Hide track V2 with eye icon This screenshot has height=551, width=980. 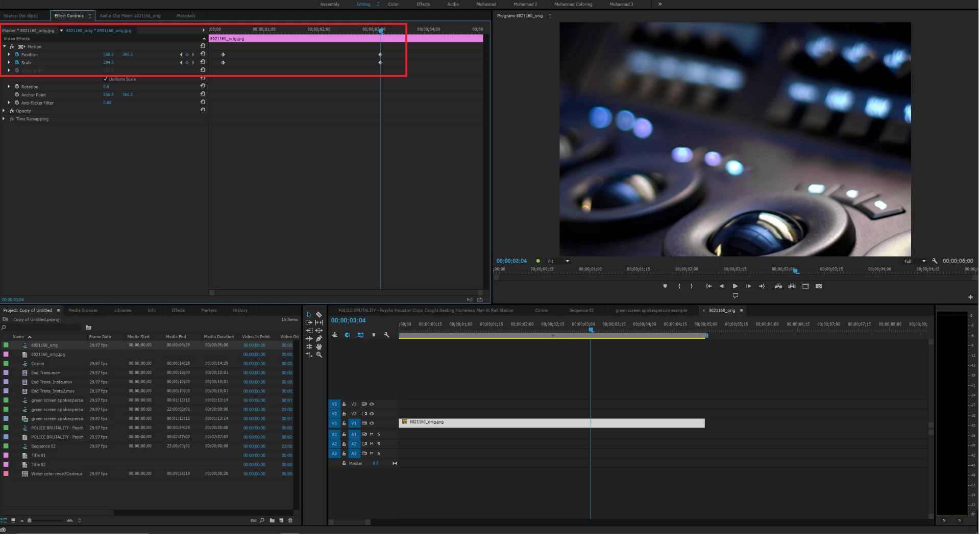point(372,414)
